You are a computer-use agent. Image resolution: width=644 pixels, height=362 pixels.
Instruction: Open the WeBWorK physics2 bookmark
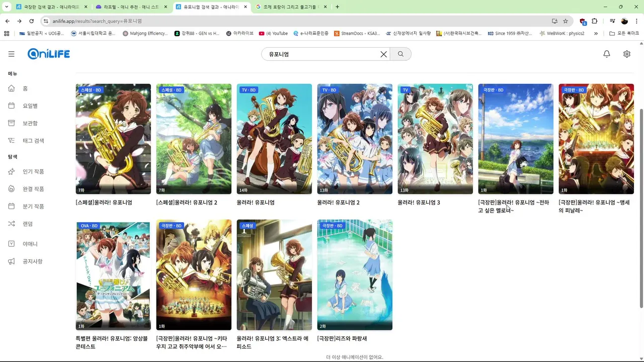tap(562, 33)
